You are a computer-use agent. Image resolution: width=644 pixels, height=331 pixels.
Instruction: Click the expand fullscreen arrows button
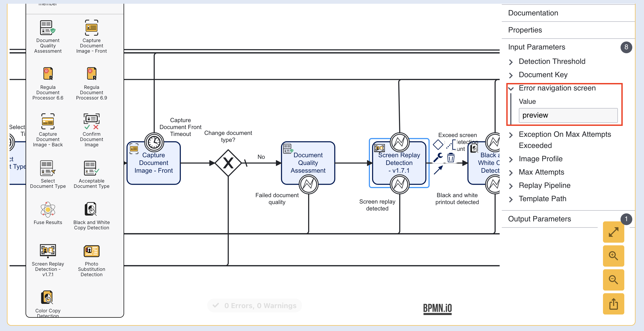pyautogui.click(x=613, y=232)
